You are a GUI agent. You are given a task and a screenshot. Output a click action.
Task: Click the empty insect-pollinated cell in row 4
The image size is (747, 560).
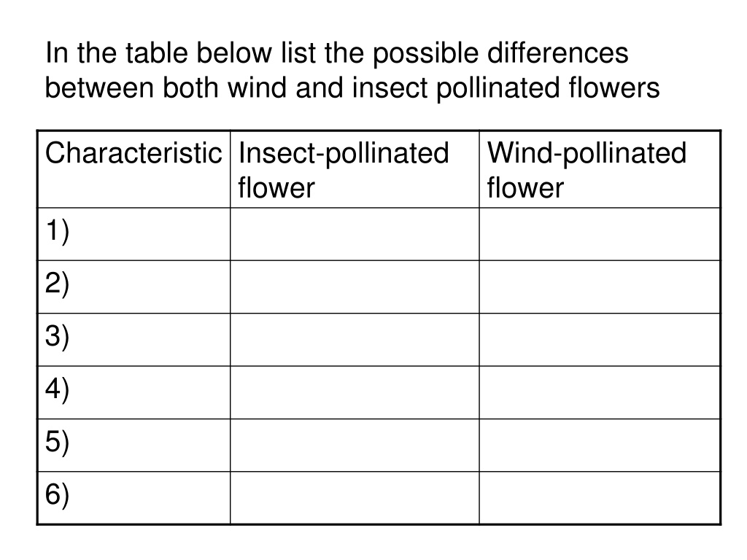click(355, 392)
